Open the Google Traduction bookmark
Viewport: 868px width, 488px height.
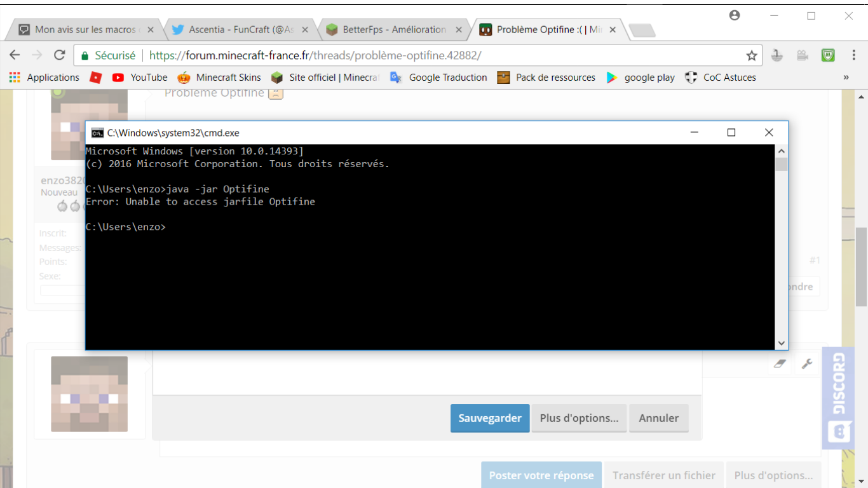pos(438,78)
